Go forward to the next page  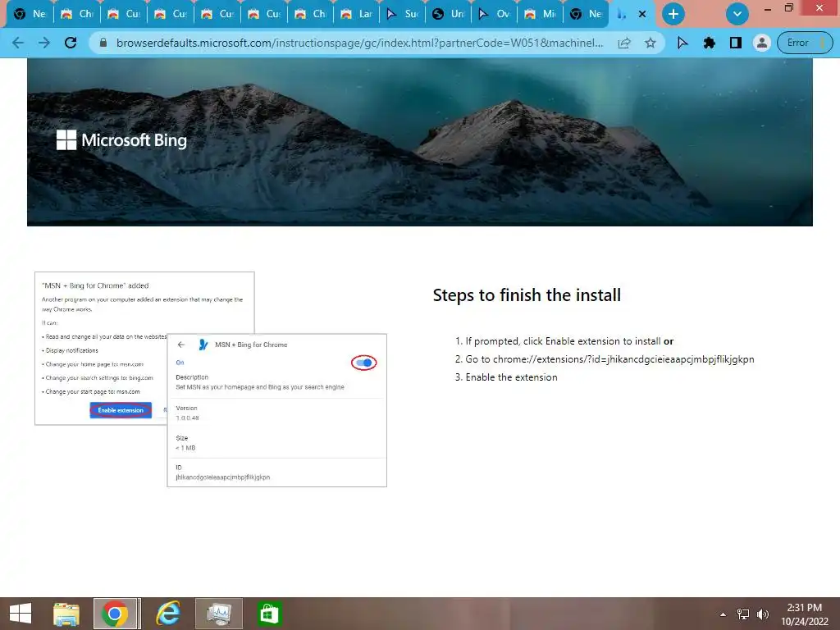44,43
